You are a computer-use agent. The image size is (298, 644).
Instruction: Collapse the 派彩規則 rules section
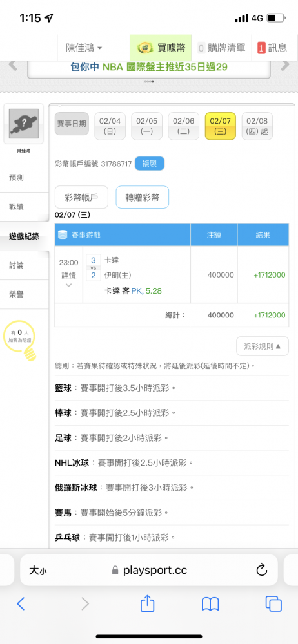tap(262, 346)
